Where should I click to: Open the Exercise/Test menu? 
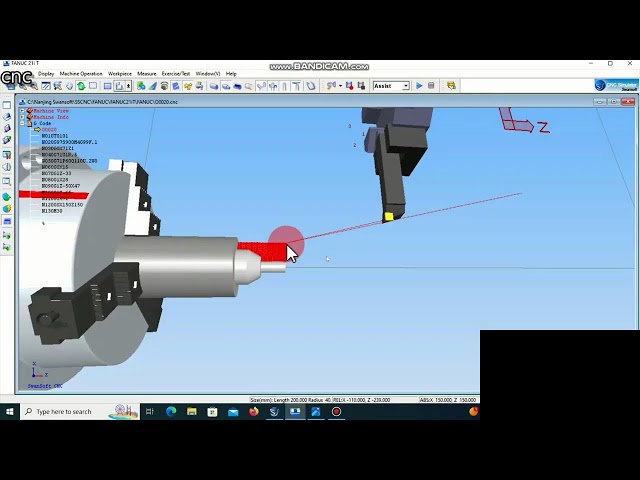[x=176, y=74]
